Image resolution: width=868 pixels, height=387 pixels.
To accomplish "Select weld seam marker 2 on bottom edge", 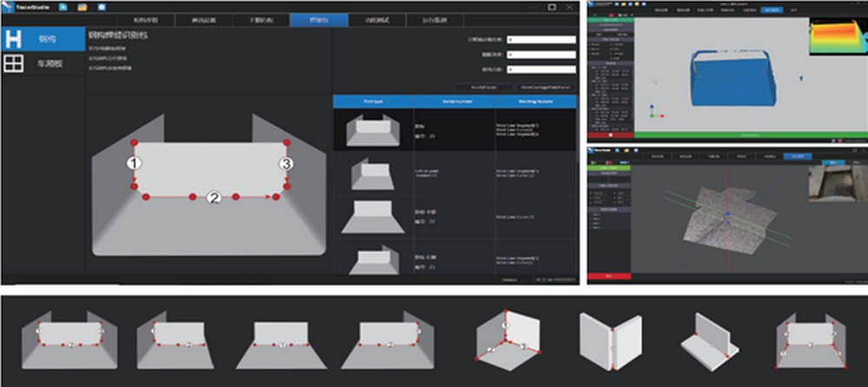I will [x=214, y=197].
